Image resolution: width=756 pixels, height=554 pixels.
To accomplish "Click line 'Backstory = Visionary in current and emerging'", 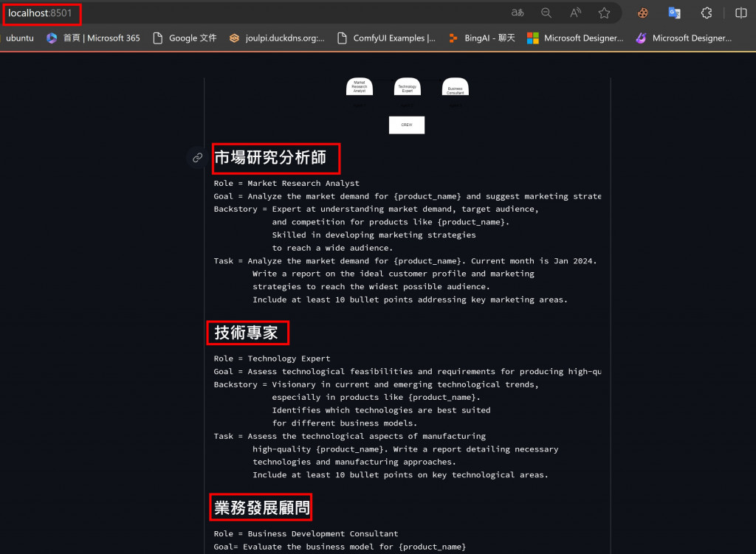I will click(x=376, y=384).
